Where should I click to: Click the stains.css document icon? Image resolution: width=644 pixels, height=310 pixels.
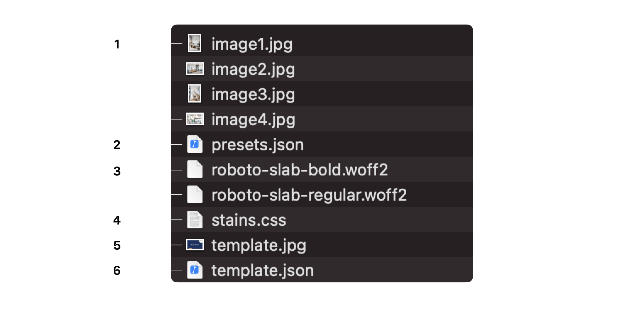coord(195,220)
